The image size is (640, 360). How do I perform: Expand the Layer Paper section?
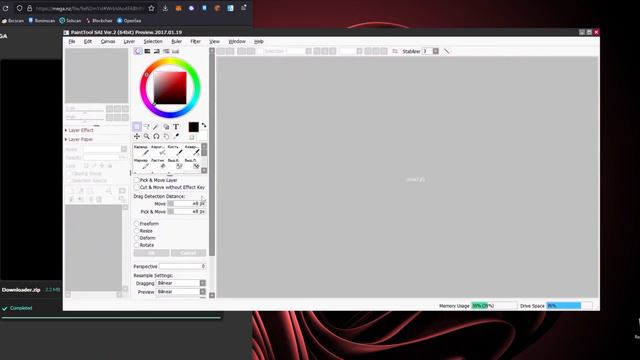click(79, 140)
